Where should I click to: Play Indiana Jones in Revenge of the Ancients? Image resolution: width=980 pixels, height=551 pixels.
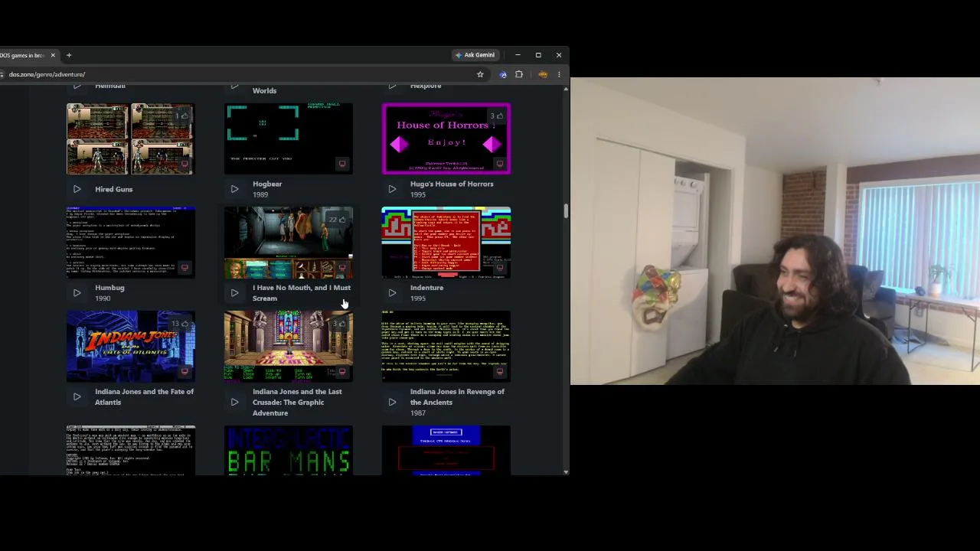coord(392,402)
